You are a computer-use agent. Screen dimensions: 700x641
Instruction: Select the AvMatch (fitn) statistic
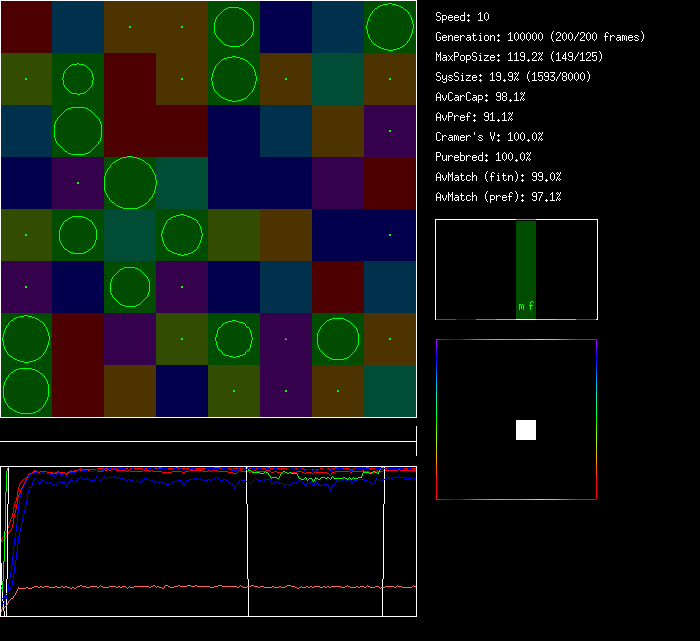pos(498,177)
